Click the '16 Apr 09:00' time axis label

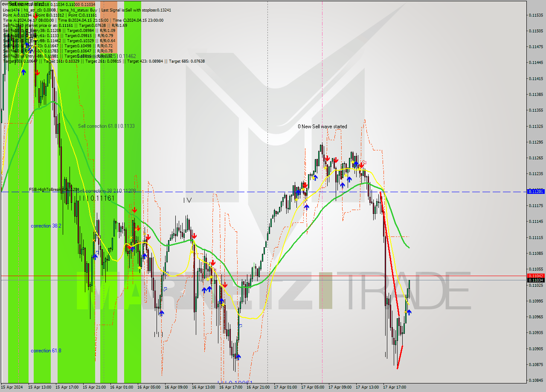176,387
